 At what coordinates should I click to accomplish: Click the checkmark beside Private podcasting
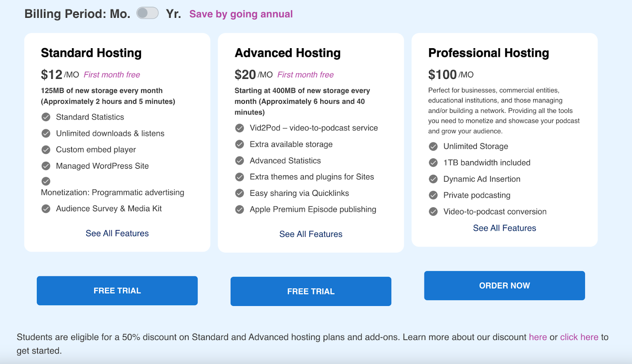[x=433, y=195]
